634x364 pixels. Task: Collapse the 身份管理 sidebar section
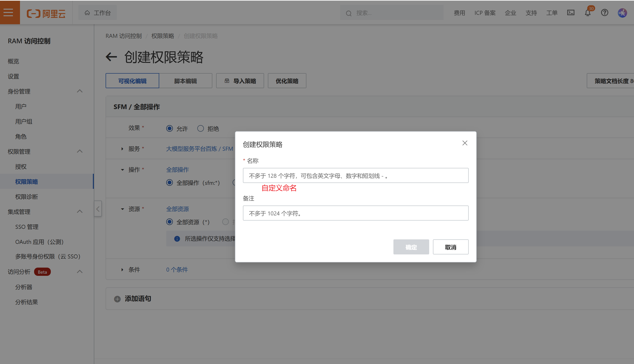80,91
